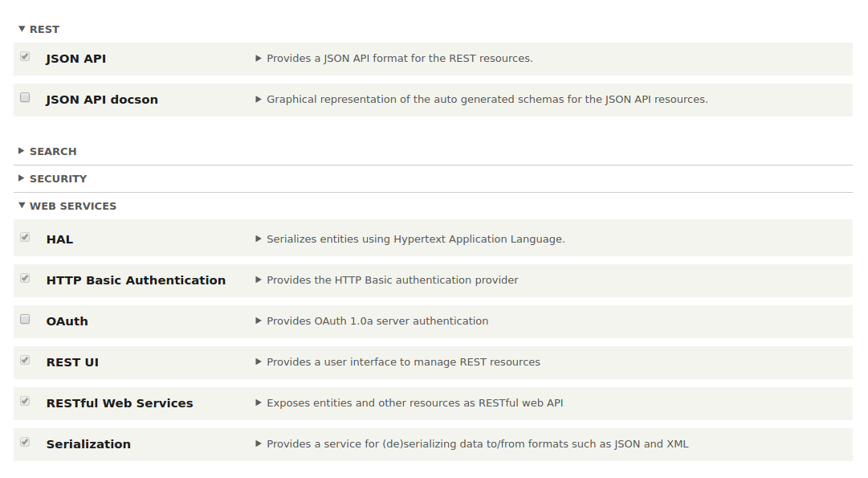Expand JSON API description arrow
Screen dimensions: 868x478
[x=258, y=58]
